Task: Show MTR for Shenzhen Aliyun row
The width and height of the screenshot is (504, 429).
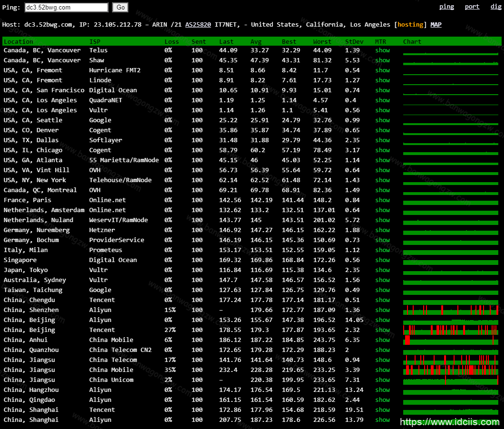Action: pos(382,310)
